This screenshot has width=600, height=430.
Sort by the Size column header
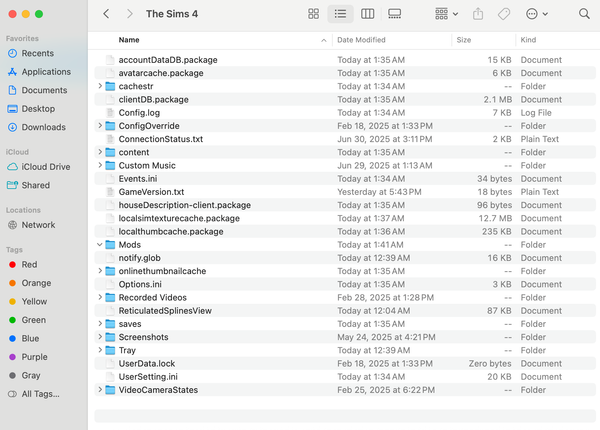(x=464, y=40)
